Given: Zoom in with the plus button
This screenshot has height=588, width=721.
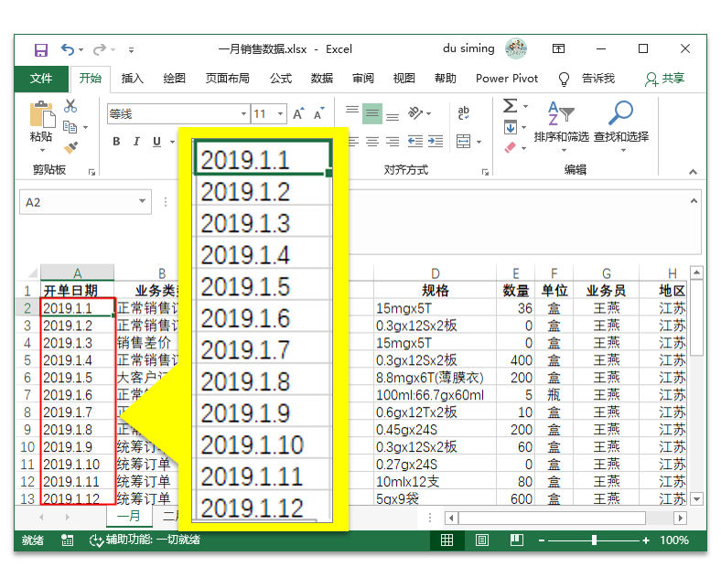Looking at the screenshot, I should tap(646, 540).
